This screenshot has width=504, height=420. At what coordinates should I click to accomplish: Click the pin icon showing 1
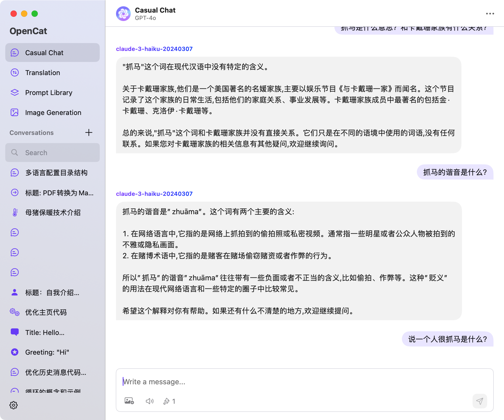169,401
